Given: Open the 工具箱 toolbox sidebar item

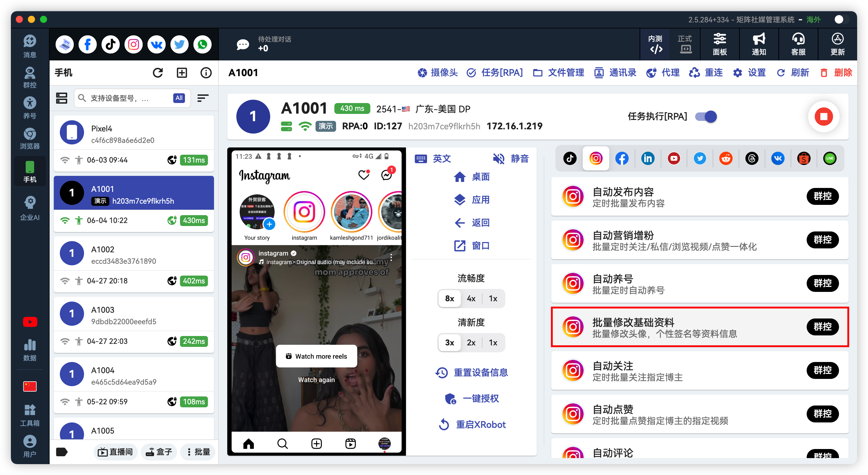Looking at the screenshot, I should (30, 415).
